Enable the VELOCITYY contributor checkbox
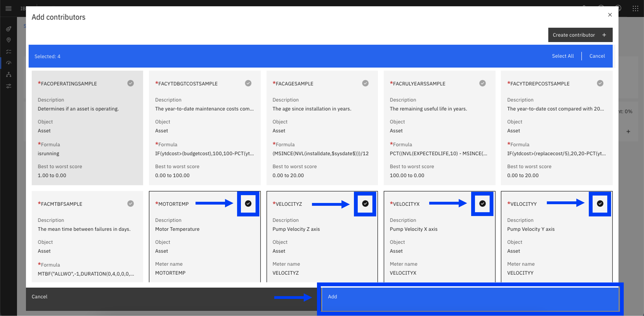 [x=599, y=203]
